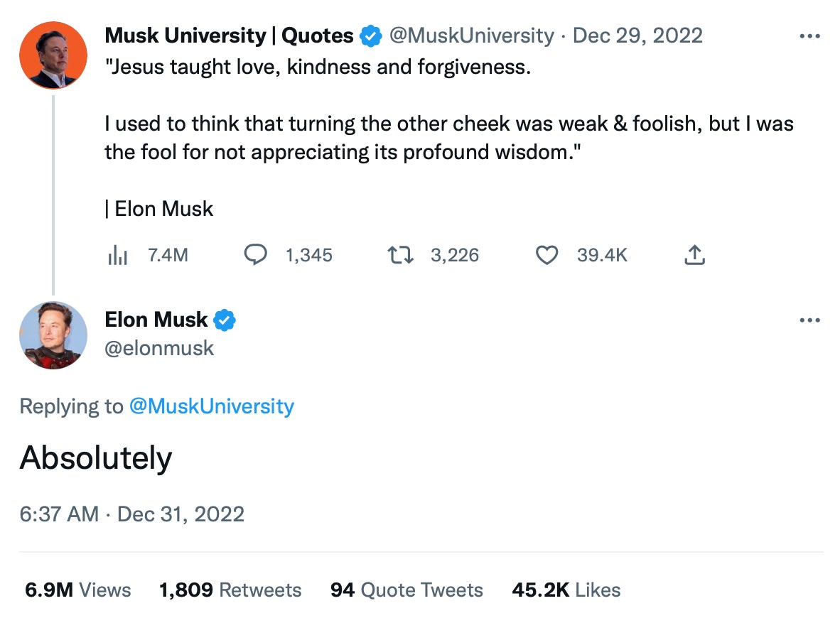The image size is (840, 618).
Task: Click the reply icon on Musk University tweet
Action: pos(255,255)
